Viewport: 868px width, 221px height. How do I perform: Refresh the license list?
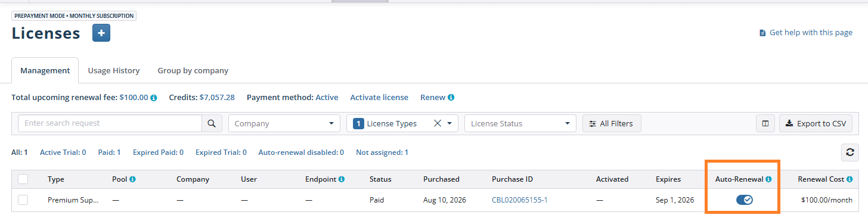[x=850, y=152]
